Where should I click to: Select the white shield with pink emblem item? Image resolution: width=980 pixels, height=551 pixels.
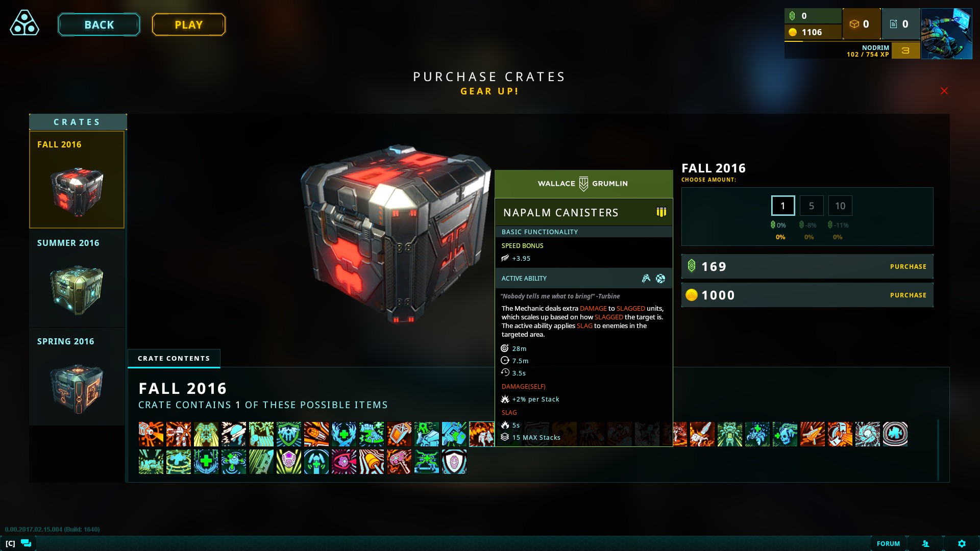pos(454,462)
